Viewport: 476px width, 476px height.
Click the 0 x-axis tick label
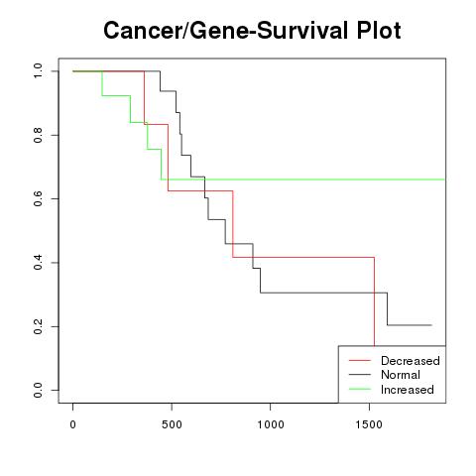click(73, 424)
